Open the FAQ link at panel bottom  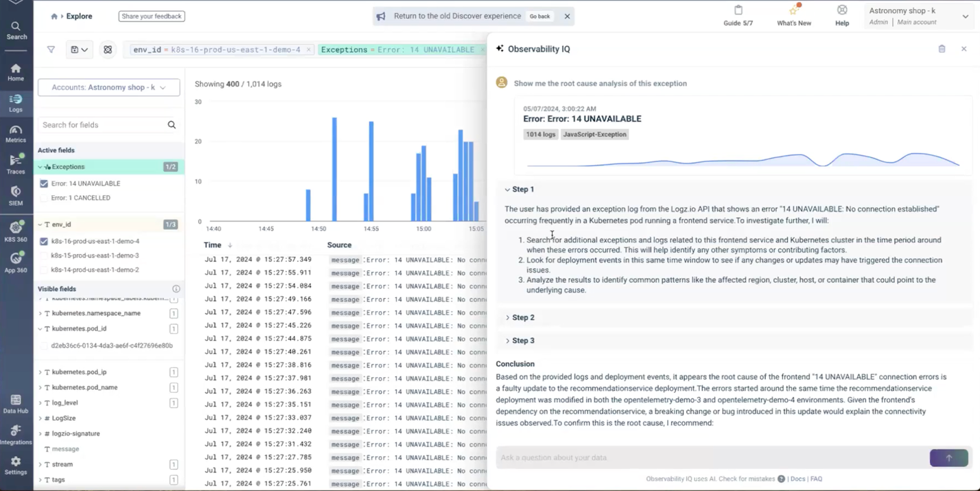coord(816,478)
